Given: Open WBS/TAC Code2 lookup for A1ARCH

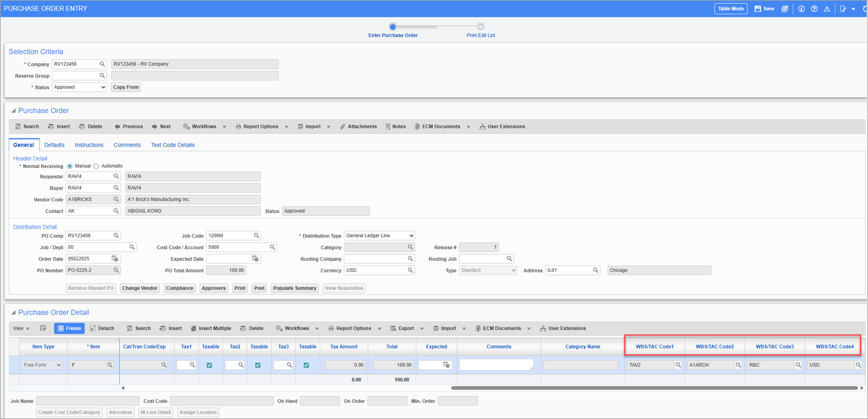Looking at the screenshot, I should (x=738, y=365).
